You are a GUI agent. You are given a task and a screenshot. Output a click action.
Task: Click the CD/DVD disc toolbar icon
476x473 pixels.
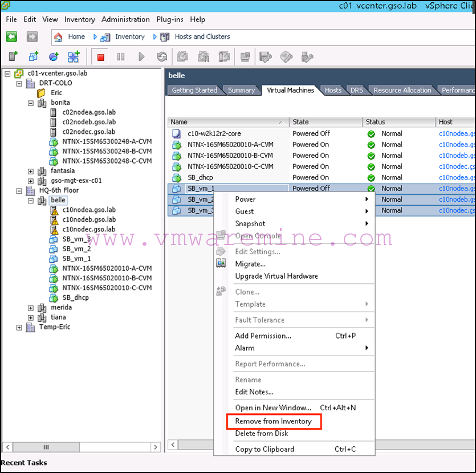pyautogui.click(x=286, y=57)
